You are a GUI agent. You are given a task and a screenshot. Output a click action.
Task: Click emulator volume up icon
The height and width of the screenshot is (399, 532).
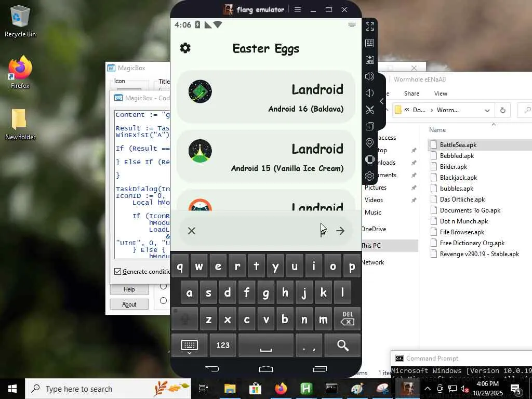tap(370, 76)
